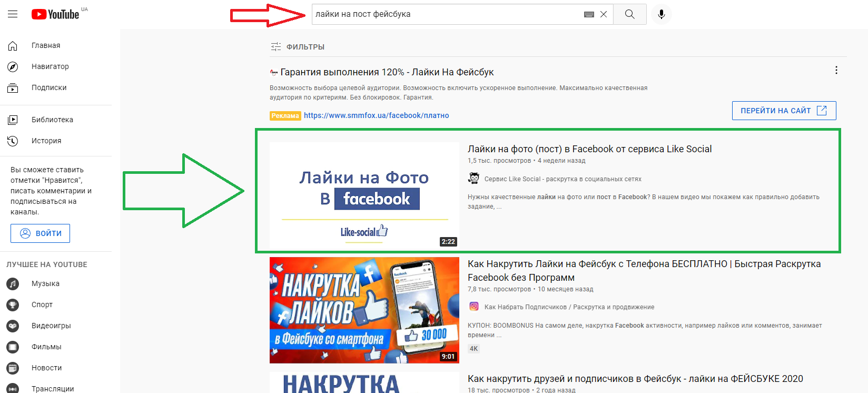
Task: Open ad title Гарантия выполнения 120%
Action: tap(387, 72)
